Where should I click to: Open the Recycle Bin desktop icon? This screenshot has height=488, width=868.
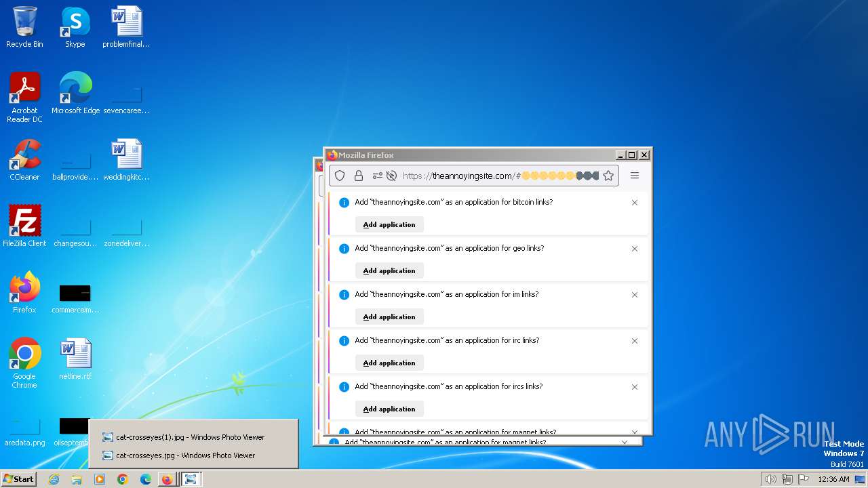(x=24, y=27)
